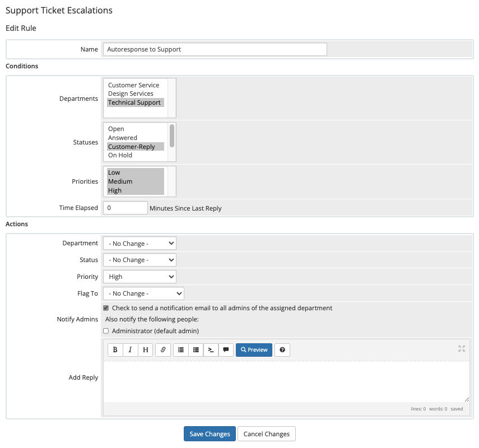Click the reply textarea resize handle
This screenshot has height=448, width=479.
(x=467, y=399)
